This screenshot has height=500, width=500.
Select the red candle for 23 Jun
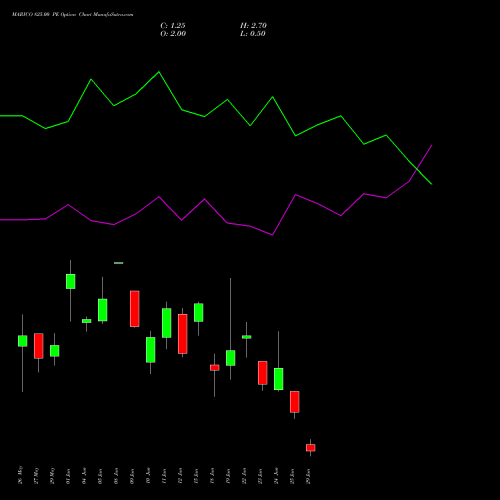[x=263, y=373]
